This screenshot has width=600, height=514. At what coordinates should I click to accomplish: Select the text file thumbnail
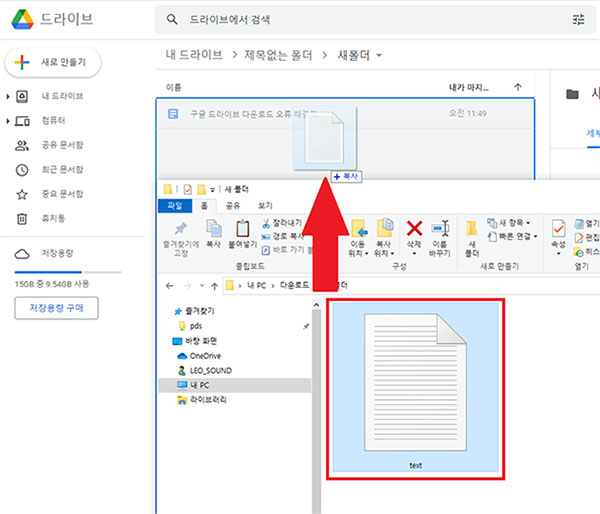(x=416, y=388)
